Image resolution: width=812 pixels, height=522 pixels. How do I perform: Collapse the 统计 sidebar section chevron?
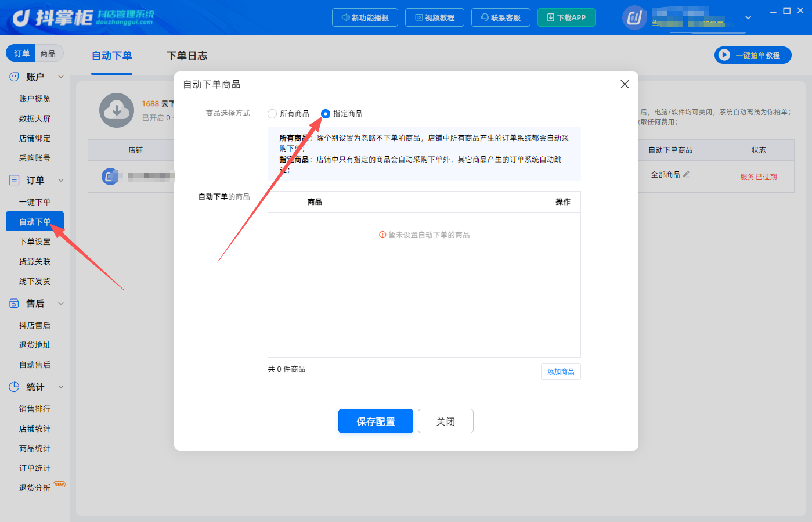click(x=61, y=387)
